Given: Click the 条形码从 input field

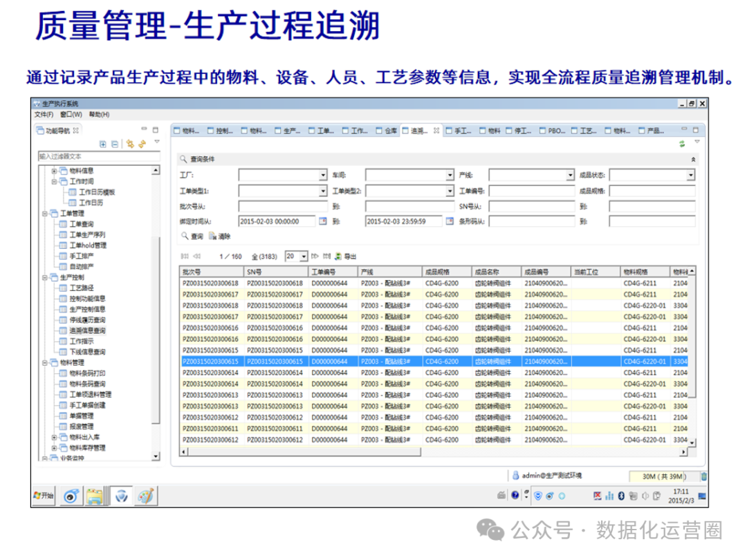Looking at the screenshot, I should point(532,221).
